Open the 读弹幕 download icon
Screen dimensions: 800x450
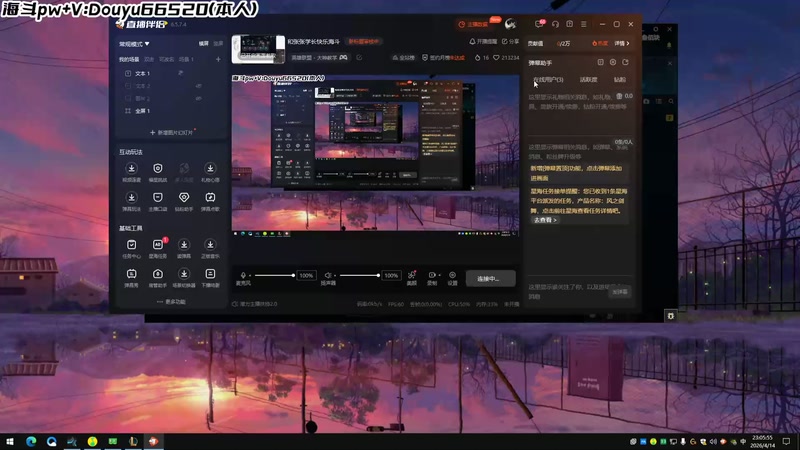[x=184, y=245]
